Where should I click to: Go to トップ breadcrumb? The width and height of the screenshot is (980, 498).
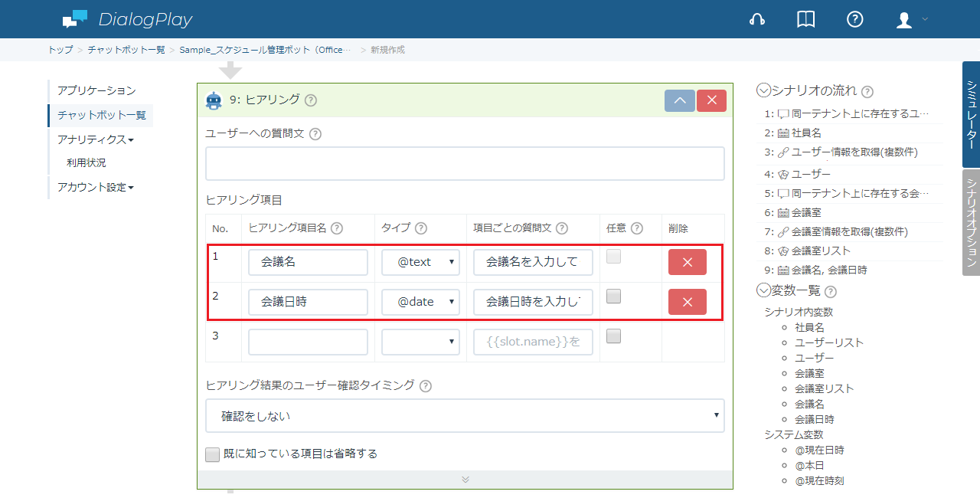click(60, 50)
